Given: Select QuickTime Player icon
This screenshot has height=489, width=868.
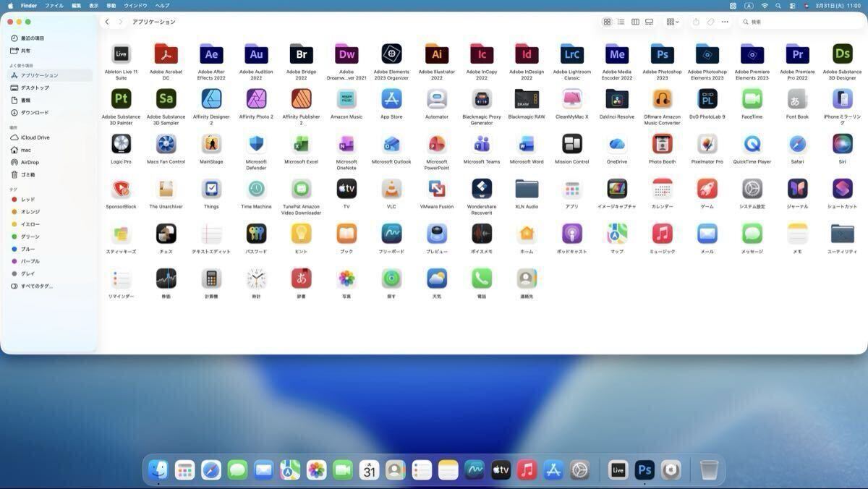Looking at the screenshot, I should [x=752, y=144].
